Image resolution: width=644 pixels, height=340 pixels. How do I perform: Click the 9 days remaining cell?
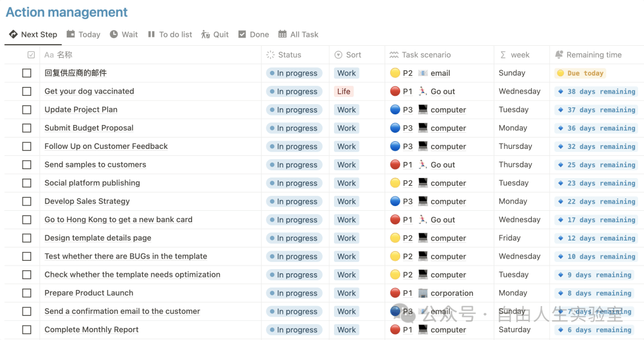click(x=595, y=275)
